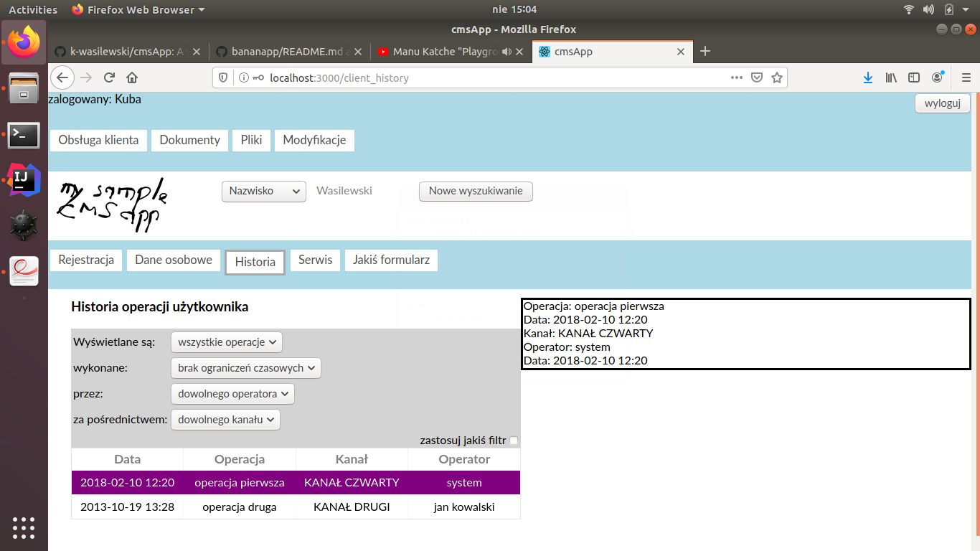The image size is (980, 551).
Task: Launch IntelliJ IDEA from the dock
Action: (24, 180)
